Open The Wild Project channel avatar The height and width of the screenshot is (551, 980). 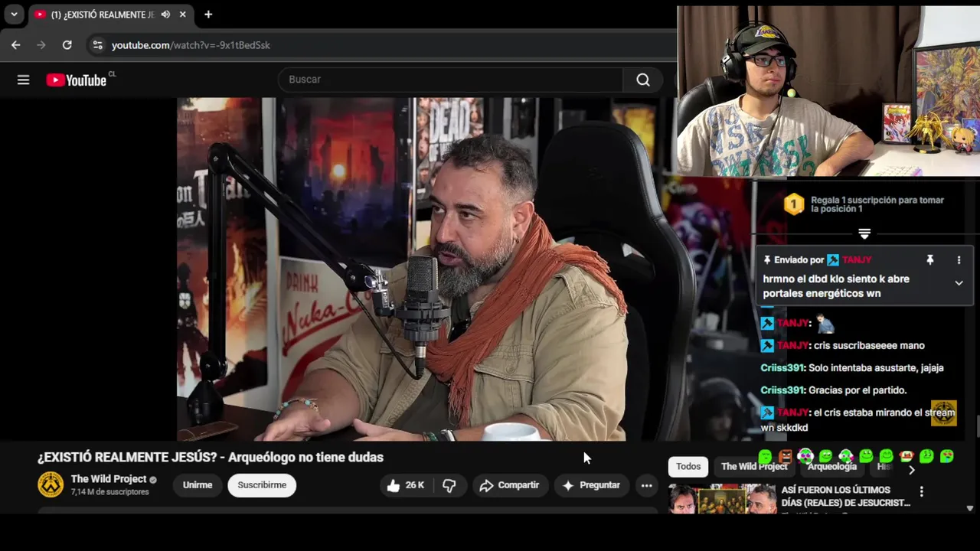51,484
